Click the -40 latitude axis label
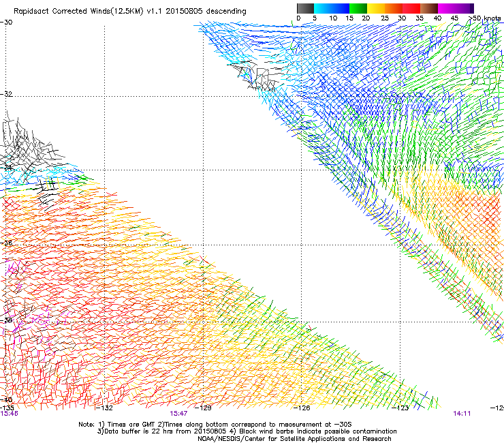The image size is (504, 443). (6, 400)
